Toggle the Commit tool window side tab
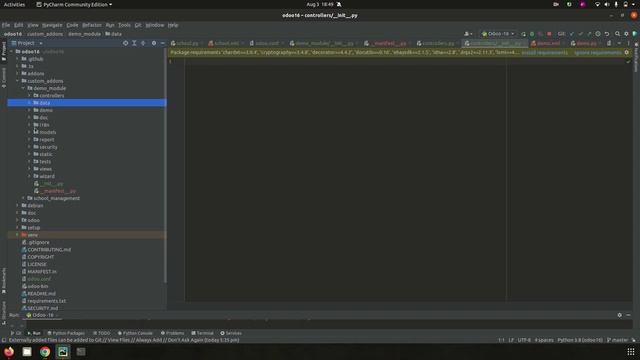 point(4,78)
